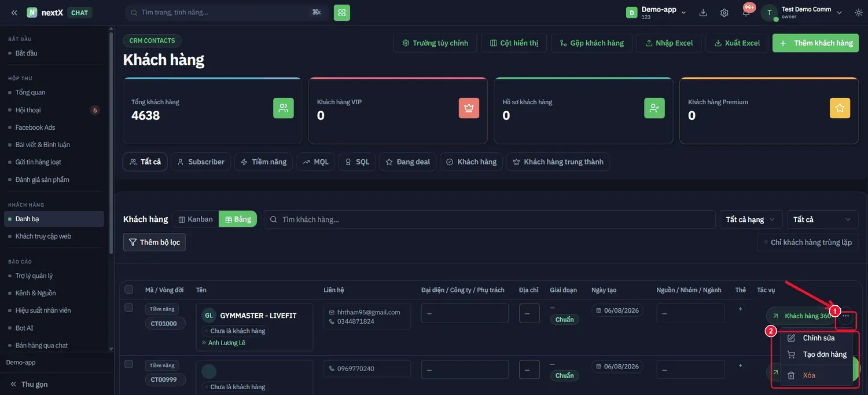Open Facebook Ads in the sidebar
This screenshot has height=395, width=868.
(35, 127)
